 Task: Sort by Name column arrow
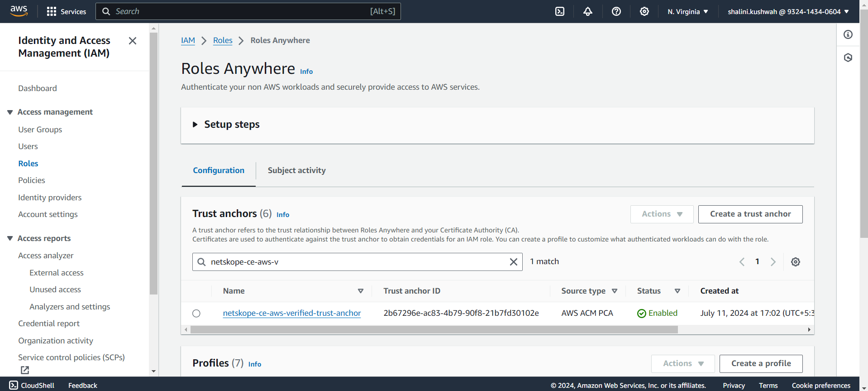361,291
